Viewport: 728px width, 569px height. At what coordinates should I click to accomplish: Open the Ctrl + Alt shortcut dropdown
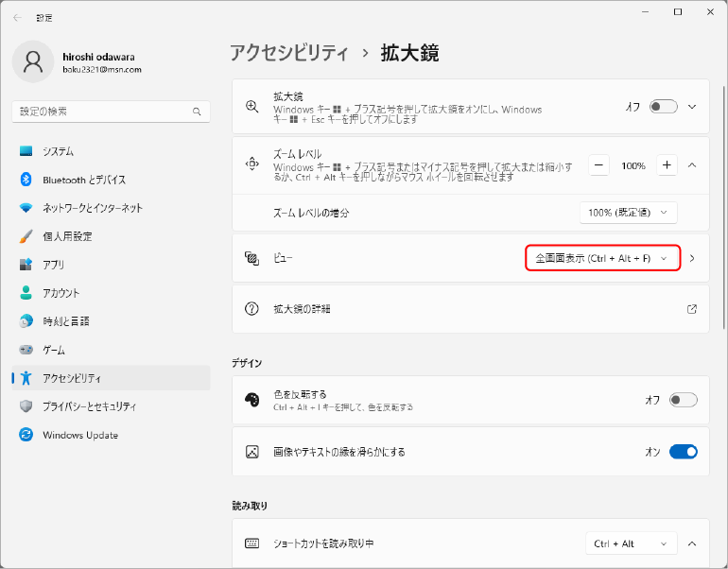(x=631, y=543)
